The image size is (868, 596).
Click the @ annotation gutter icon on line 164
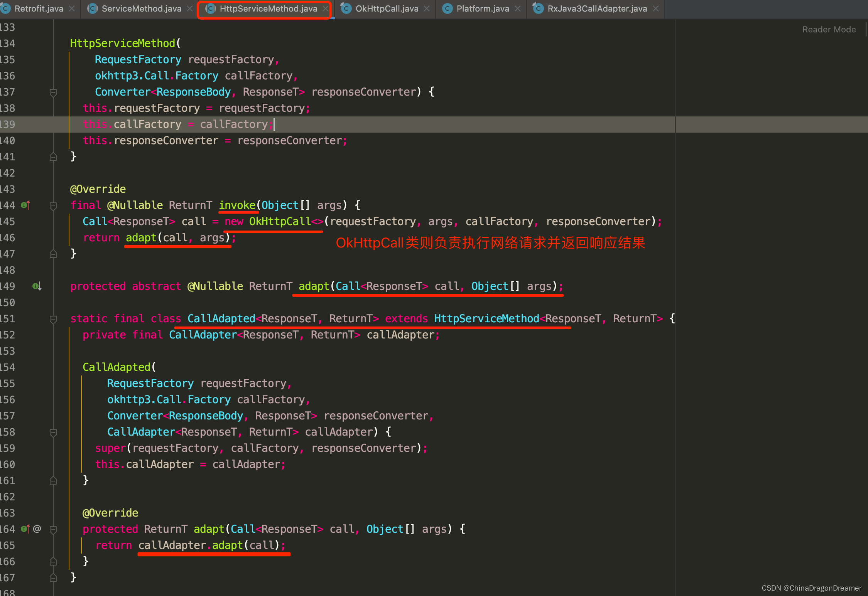[37, 529]
